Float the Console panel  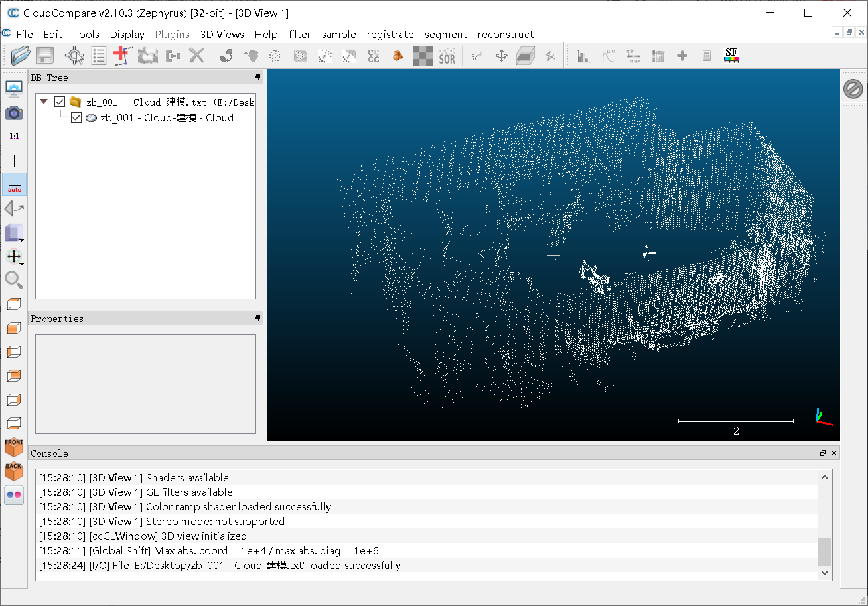(x=823, y=453)
